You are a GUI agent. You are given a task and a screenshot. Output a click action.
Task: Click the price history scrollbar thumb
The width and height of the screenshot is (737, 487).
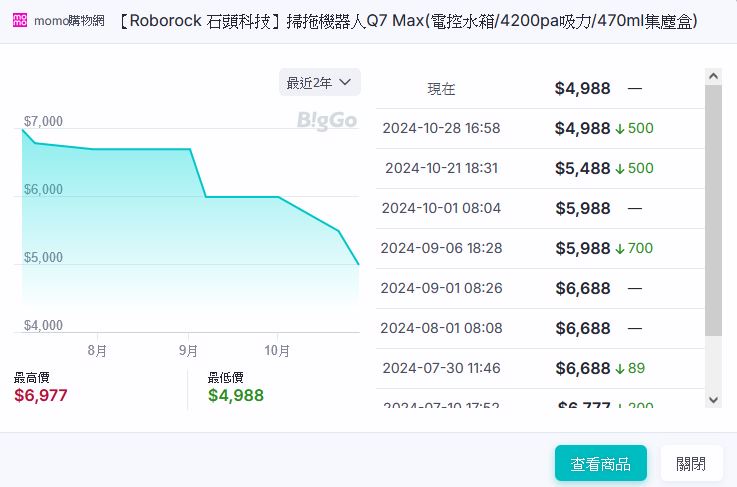point(713,210)
